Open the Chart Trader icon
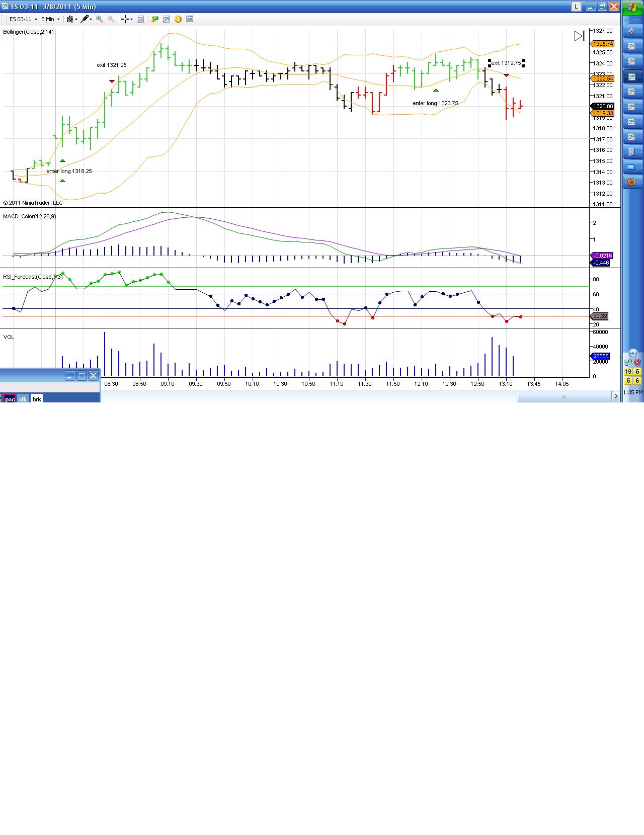Image resolution: width=644 pixels, height=835 pixels. (x=155, y=19)
